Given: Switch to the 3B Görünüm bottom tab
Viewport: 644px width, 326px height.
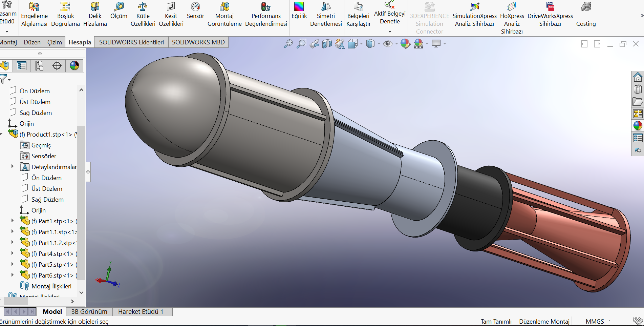Looking at the screenshot, I should [89, 312].
